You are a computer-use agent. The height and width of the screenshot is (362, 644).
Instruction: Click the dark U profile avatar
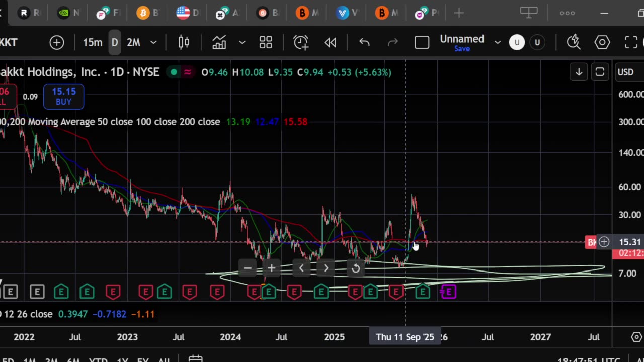point(537,43)
